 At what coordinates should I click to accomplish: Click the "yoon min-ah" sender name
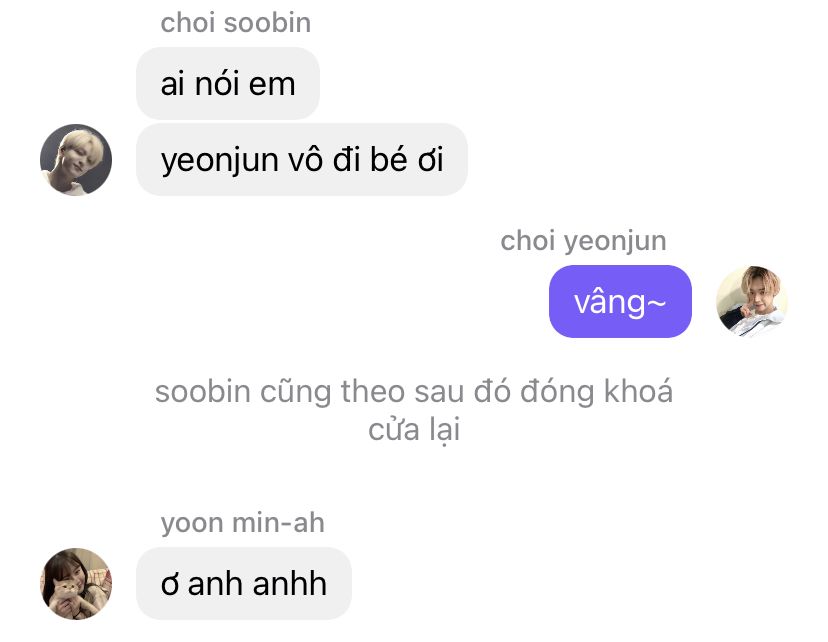[x=242, y=523]
